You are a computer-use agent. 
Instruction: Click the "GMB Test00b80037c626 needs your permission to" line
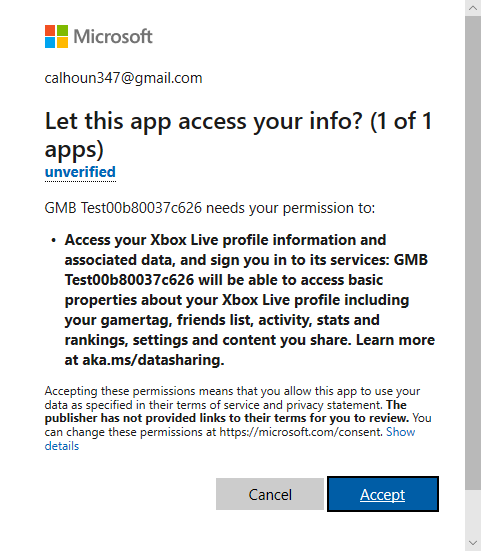210,208
